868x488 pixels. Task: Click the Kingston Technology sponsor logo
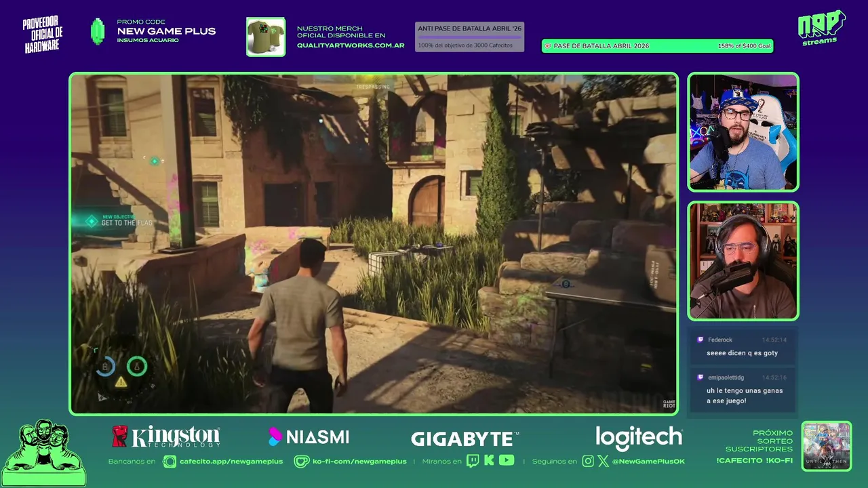pos(167,436)
